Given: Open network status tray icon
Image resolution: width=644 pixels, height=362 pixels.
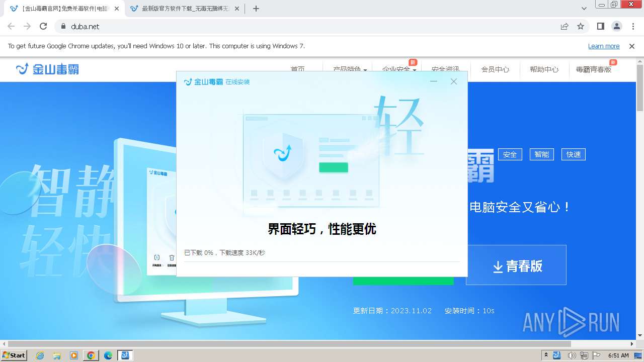Looking at the screenshot, I should [x=584, y=355].
